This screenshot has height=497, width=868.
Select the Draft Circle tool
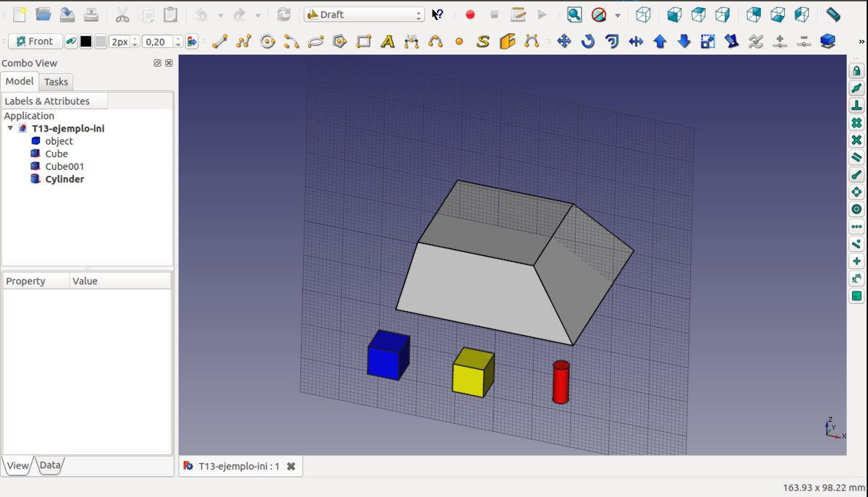click(268, 42)
